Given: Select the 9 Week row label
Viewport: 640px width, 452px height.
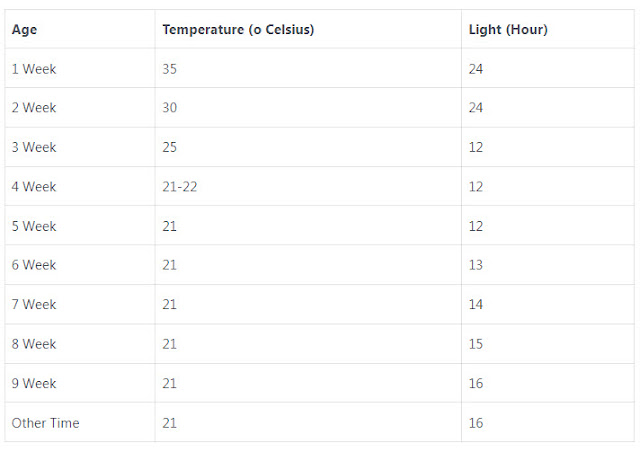Looking at the screenshot, I should (34, 383).
